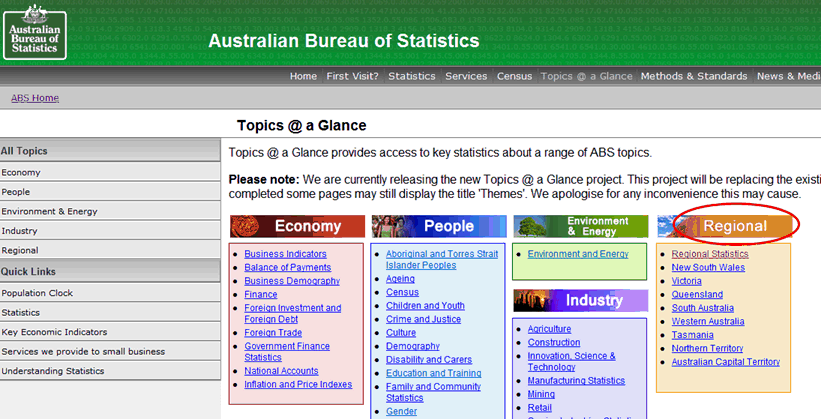The height and width of the screenshot is (419, 821).
Task: Open the Children and Youth link
Action: pyautogui.click(x=425, y=306)
